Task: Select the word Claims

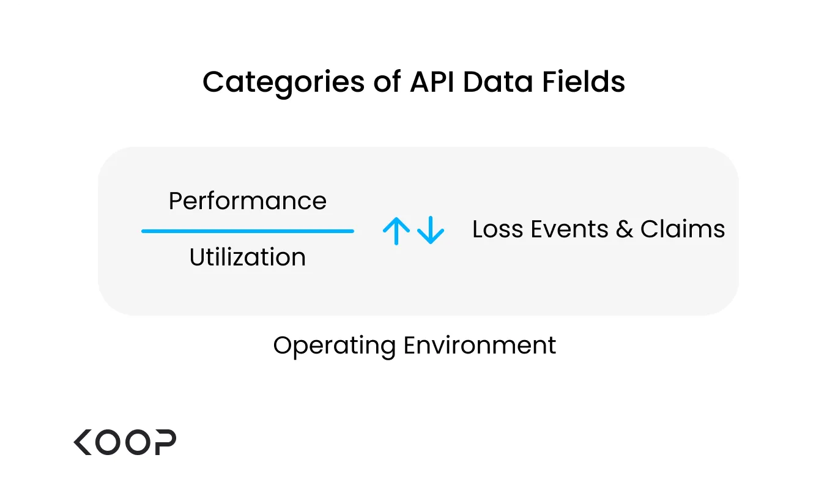Action: pos(683,229)
